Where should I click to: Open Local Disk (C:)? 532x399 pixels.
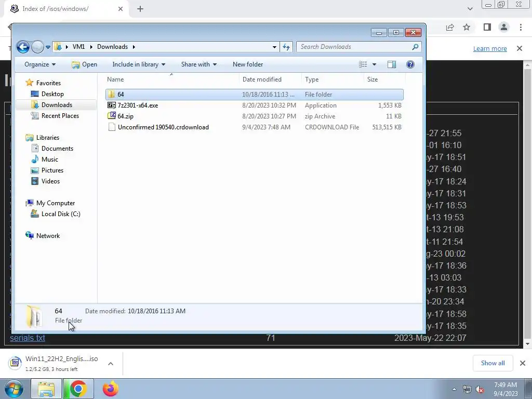pyautogui.click(x=61, y=214)
